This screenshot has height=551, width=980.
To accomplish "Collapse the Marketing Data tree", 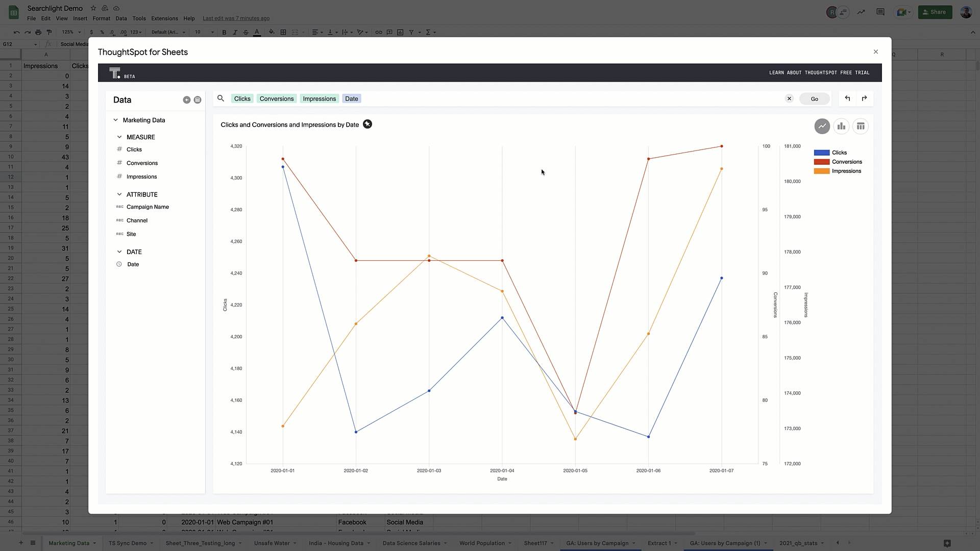I will [x=115, y=120].
